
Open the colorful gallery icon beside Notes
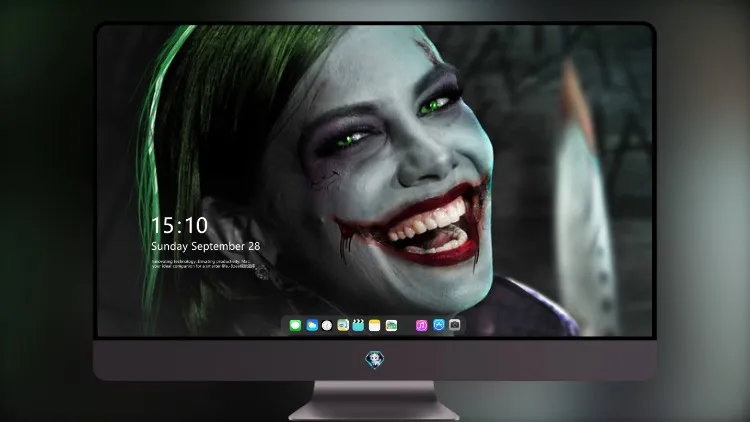tap(391, 325)
